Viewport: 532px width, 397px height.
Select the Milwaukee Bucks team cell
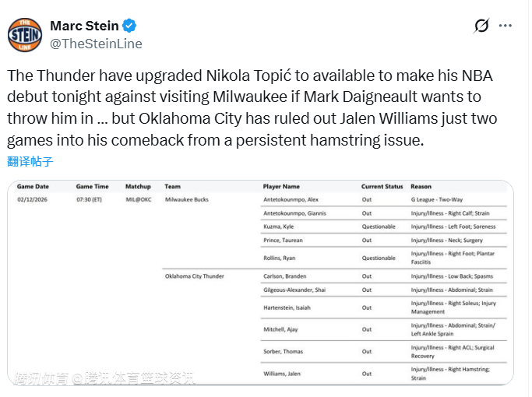[x=187, y=199]
